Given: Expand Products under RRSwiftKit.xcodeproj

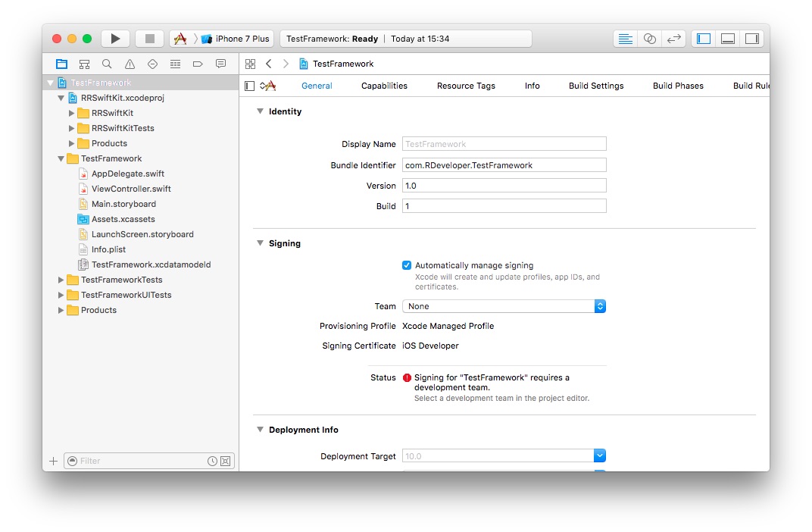Looking at the screenshot, I should pos(71,143).
